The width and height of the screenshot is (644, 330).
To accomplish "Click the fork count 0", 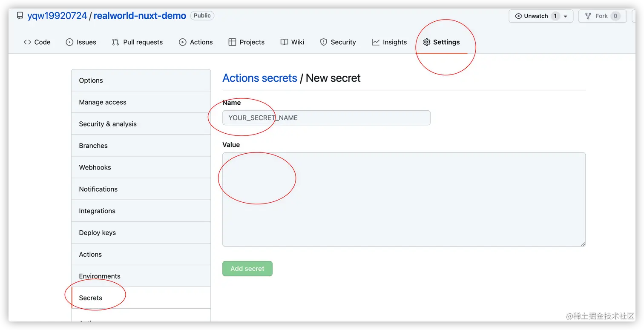I will 615,16.
